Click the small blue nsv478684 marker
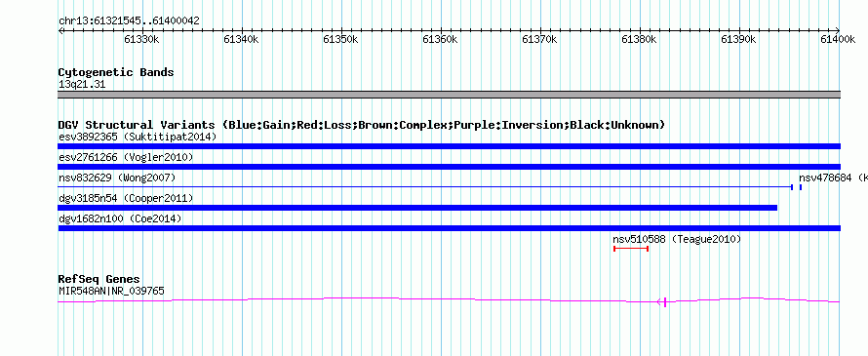 [x=801, y=187]
